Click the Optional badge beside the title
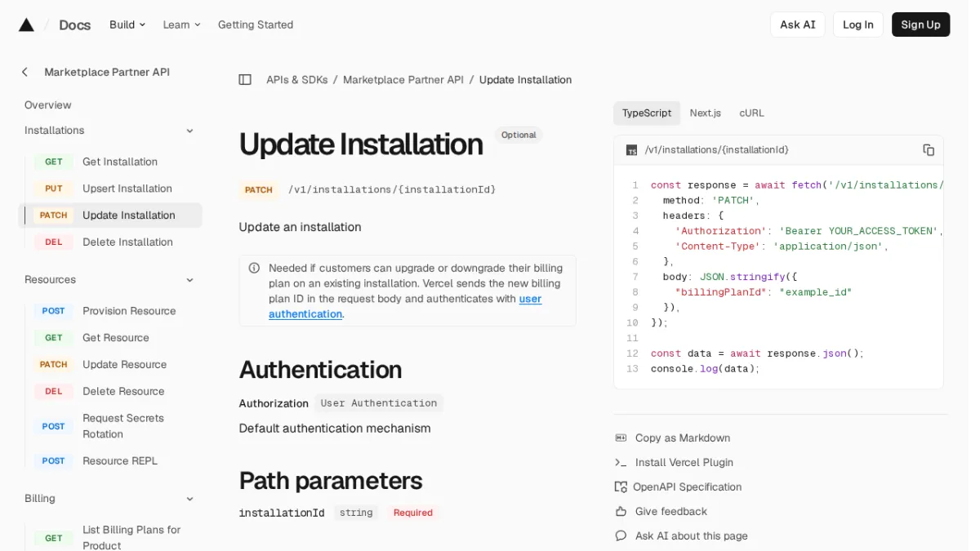The width and height of the screenshot is (980, 551). pyautogui.click(x=519, y=135)
